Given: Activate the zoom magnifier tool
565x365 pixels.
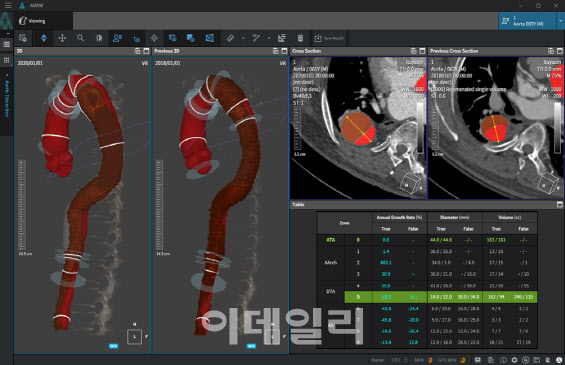Looking at the screenshot, I should point(80,38).
